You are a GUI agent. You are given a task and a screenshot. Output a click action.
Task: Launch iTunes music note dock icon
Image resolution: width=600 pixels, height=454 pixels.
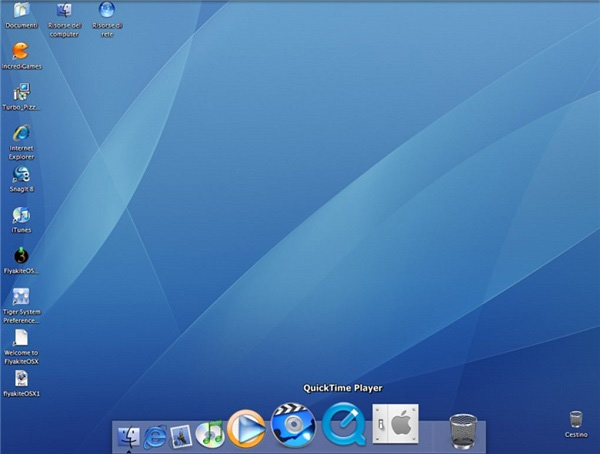point(210,435)
